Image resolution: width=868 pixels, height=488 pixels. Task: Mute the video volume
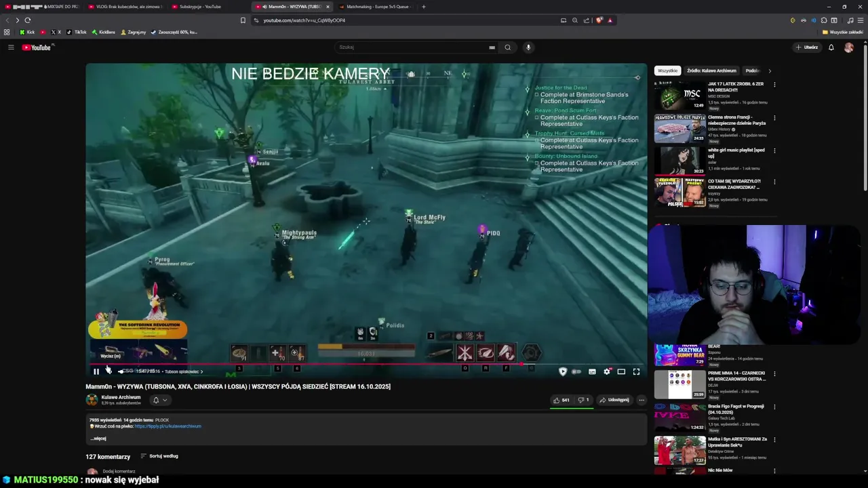(x=108, y=371)
